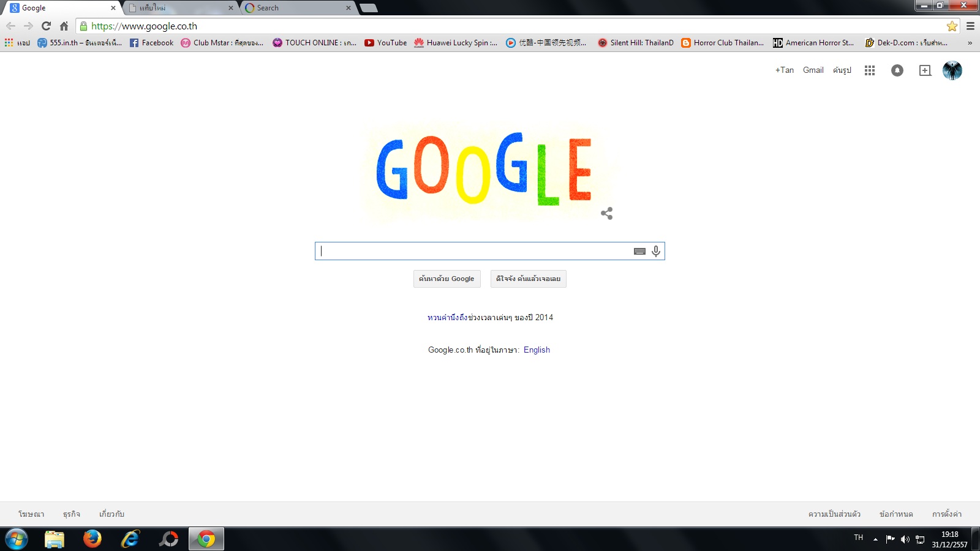Image resolution: width=980 pixels, height=551 pixels.
Task: Open the Facebook bookmark
Action: (x=152, y=43)
